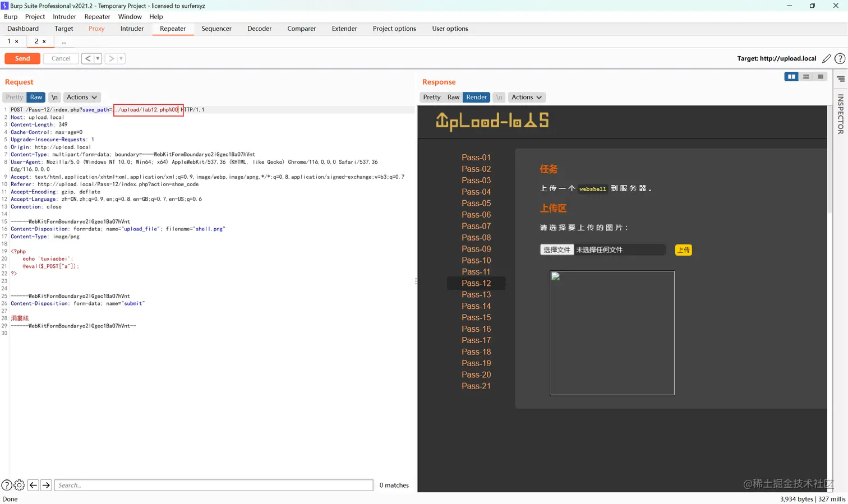
Task: Go back in request history
Action: point(87,58)
